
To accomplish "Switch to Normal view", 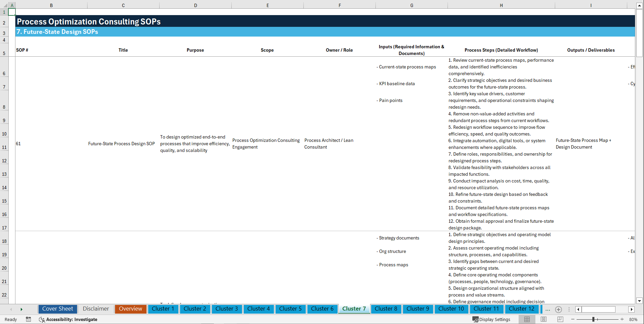I will click(x=527, y=319).
